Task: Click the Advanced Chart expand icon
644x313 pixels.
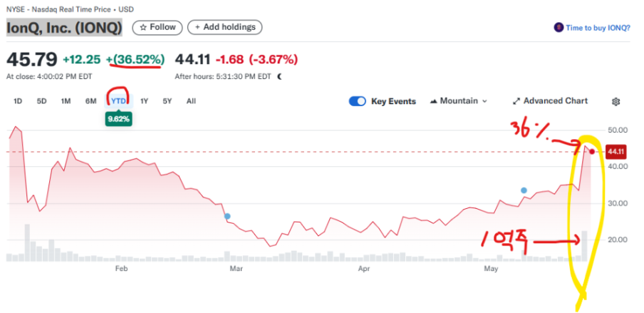Action: coord(516,101)
